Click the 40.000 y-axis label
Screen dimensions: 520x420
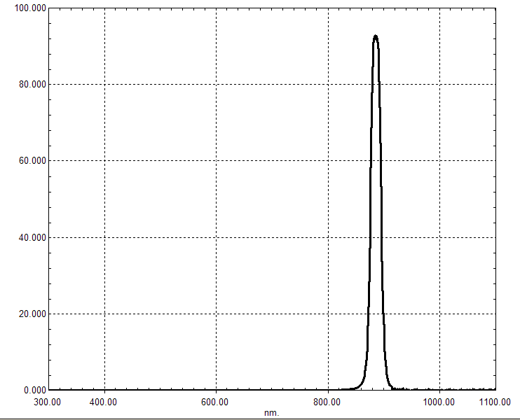tap(32, 237)
